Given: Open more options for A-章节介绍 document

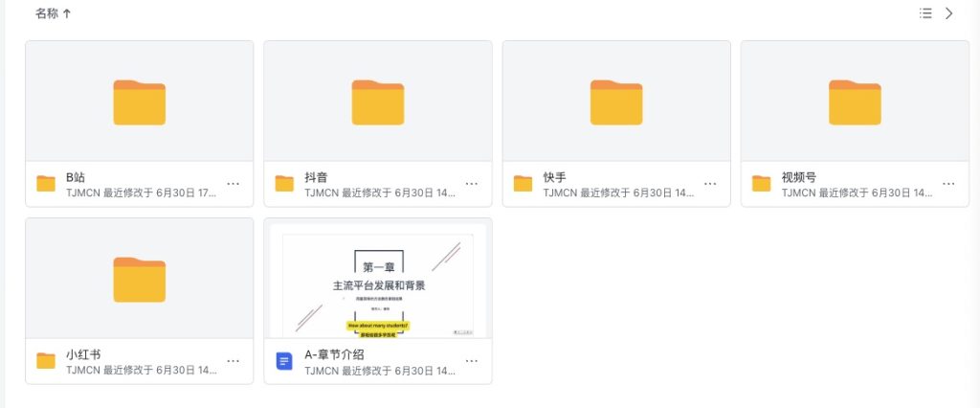Looking at the screenshot, I should [472, 360].
